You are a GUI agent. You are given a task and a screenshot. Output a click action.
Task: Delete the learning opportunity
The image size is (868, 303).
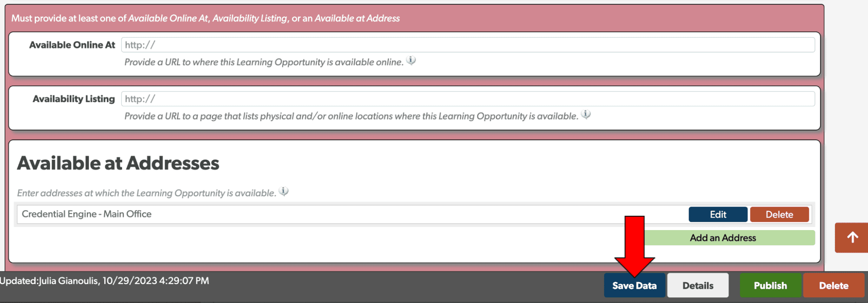point(833,285)
